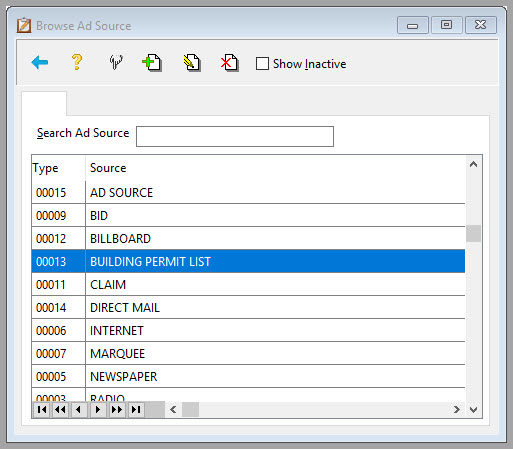This screenshot has height=449, width=513.
Task: Click the blue back arrow icon
Action: coord(40,62)
